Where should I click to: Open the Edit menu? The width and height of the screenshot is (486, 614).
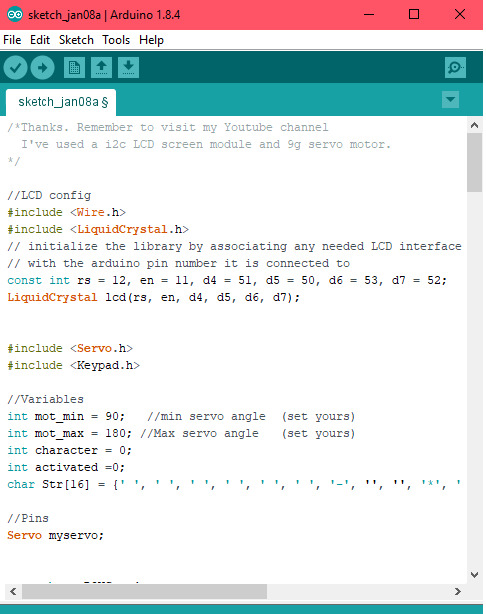pos(40,40)
